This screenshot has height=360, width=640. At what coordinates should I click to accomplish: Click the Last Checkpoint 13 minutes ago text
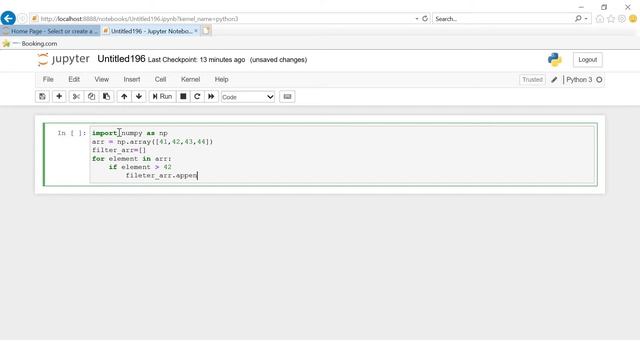pos(196,60)
